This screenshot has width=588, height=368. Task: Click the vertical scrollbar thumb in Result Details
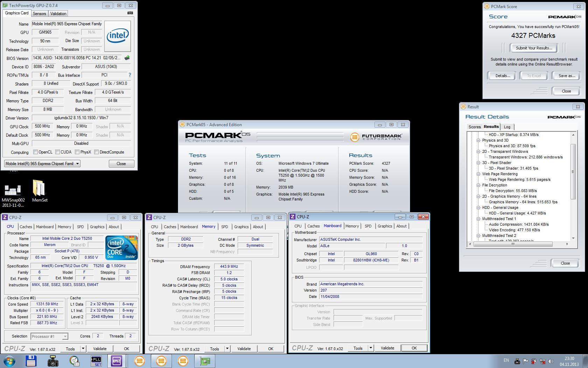573,171
